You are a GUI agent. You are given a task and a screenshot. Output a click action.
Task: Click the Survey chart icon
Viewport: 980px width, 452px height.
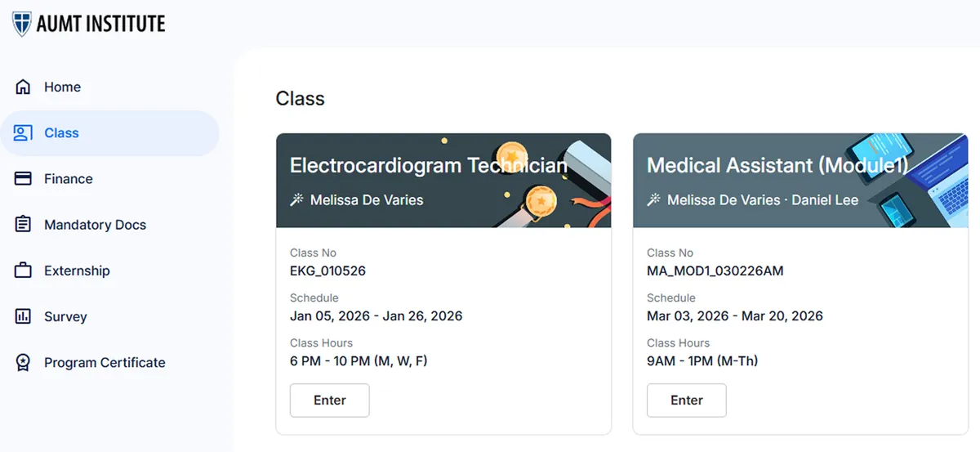point(23,316)
